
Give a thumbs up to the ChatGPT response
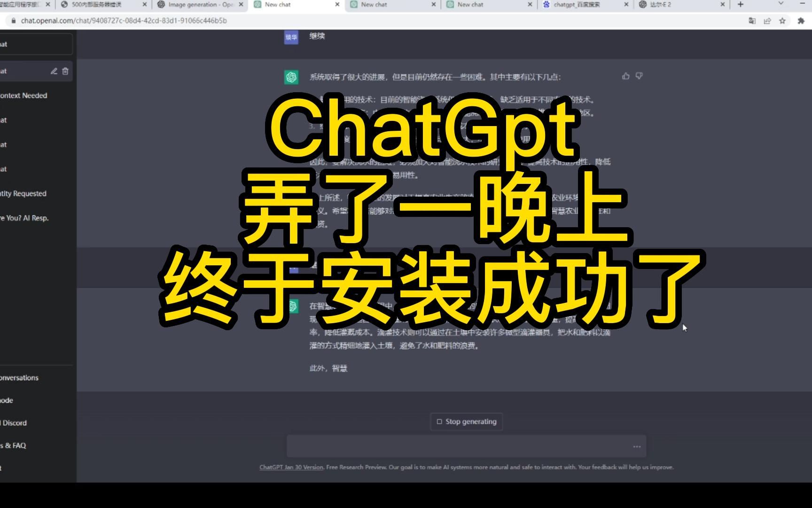(x=625, y=76)
